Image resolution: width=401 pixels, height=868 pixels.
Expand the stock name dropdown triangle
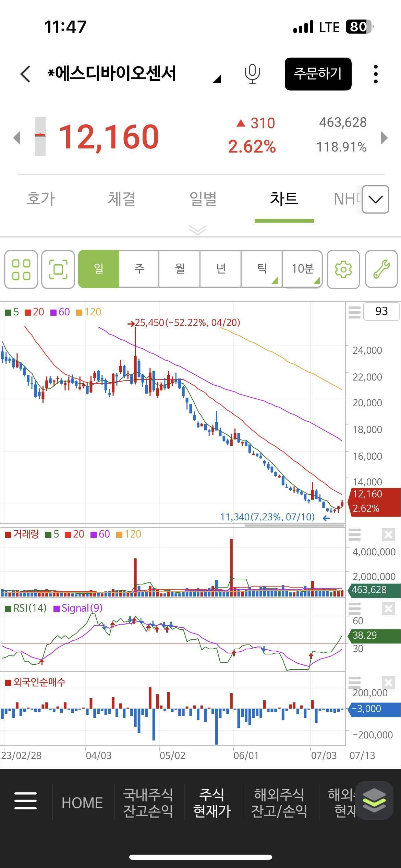point(217,79)
